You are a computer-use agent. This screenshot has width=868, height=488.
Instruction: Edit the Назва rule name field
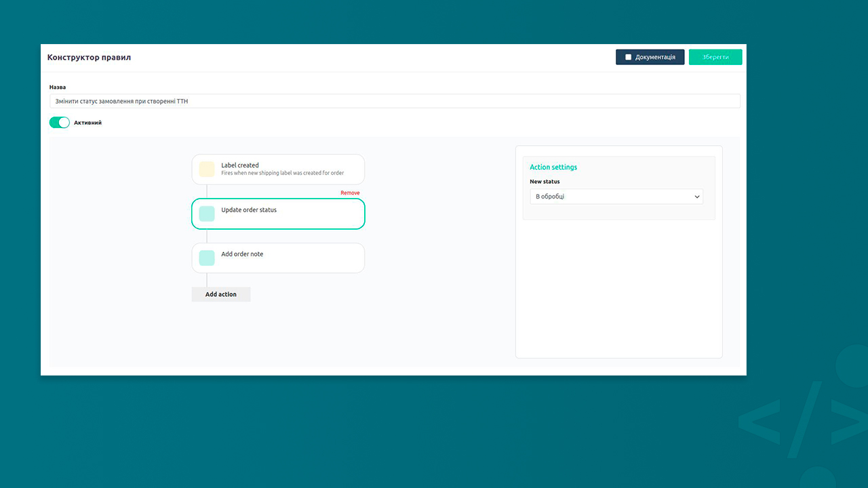click(x=395, y=101)
